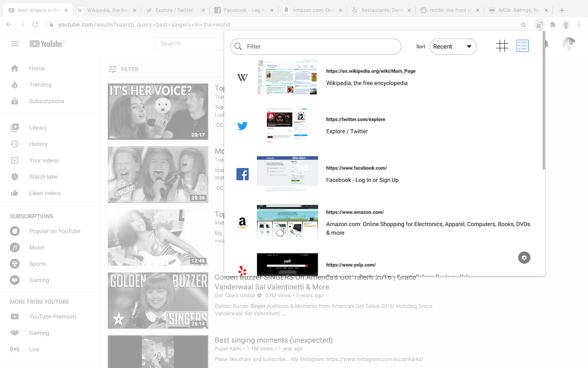This screenshot has height=368, width=588.
Task: Click the tab manager extension icon beside the address bar
Action: click(x=539, y=24)
